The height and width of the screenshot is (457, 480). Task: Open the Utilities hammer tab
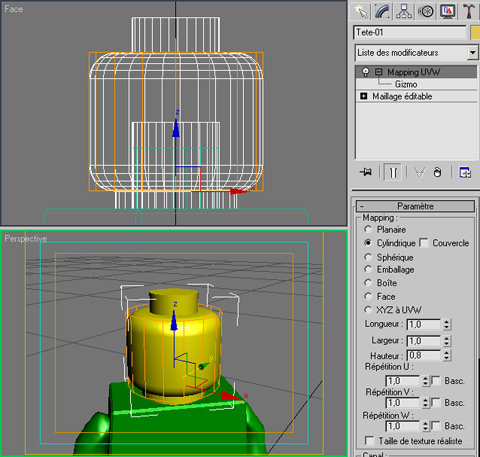click(x=469, y=12)
